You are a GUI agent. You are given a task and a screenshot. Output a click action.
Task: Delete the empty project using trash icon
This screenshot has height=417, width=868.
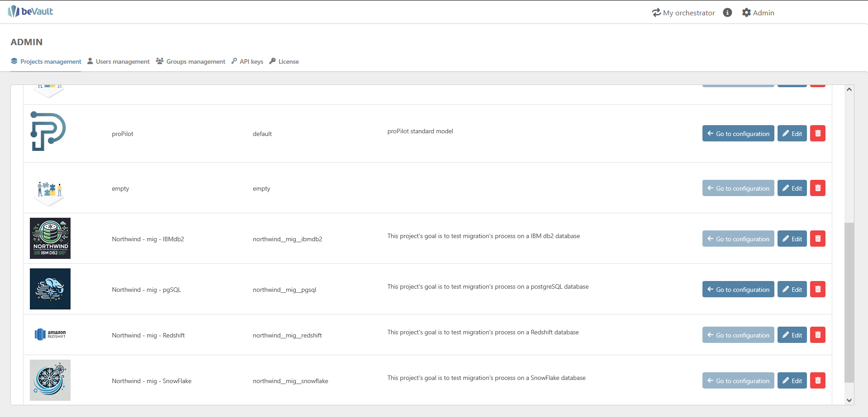[817, 188]
